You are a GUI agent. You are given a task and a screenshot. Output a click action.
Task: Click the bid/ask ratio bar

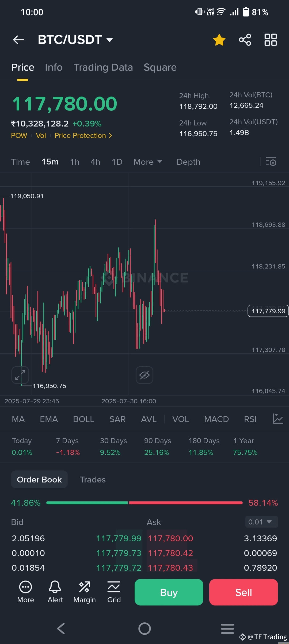click(144, 503)
